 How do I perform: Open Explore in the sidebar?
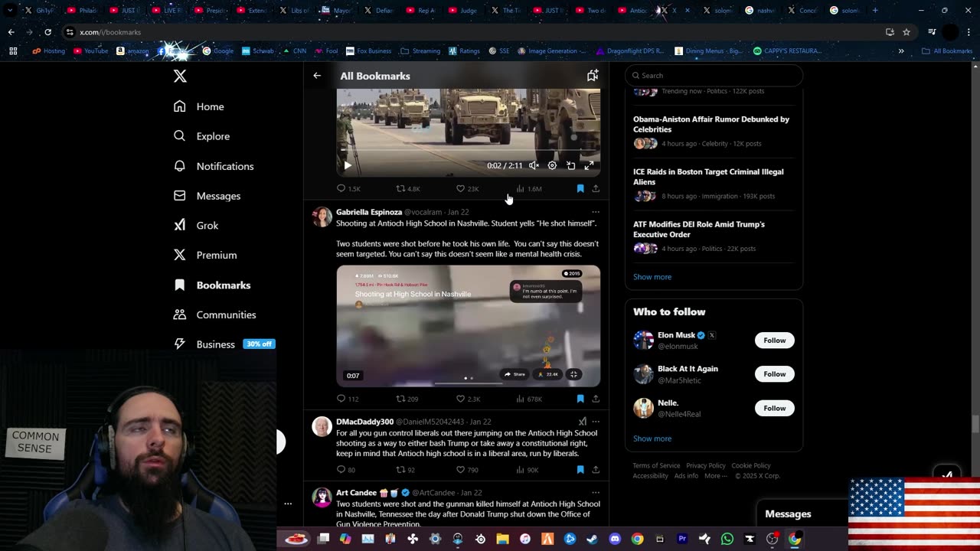[x=202, y=136]
